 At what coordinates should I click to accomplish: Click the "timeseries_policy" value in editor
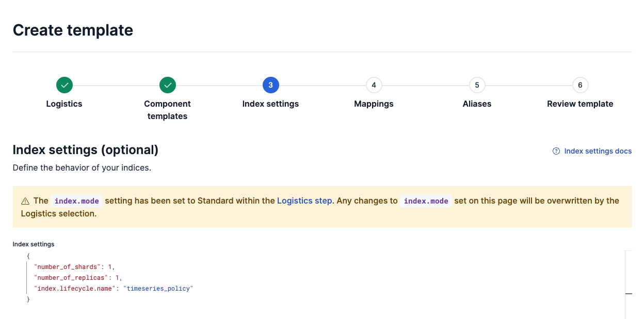(x=157, y=289)
